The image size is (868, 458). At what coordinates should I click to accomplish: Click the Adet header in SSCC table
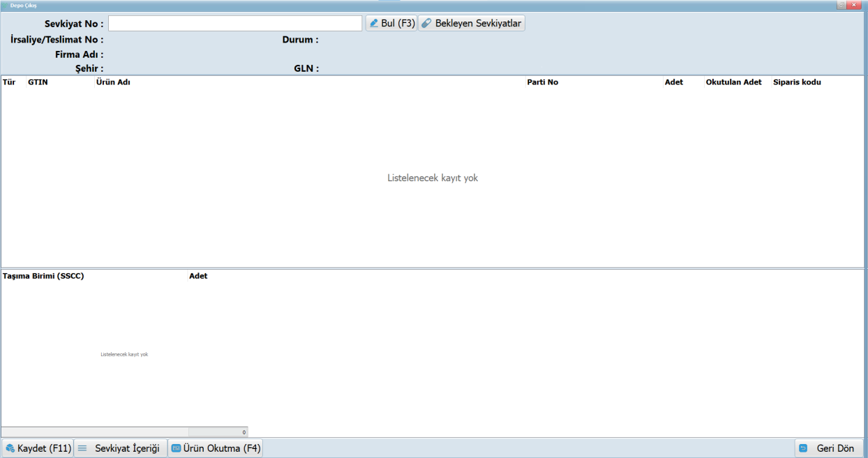pos(198,276)
